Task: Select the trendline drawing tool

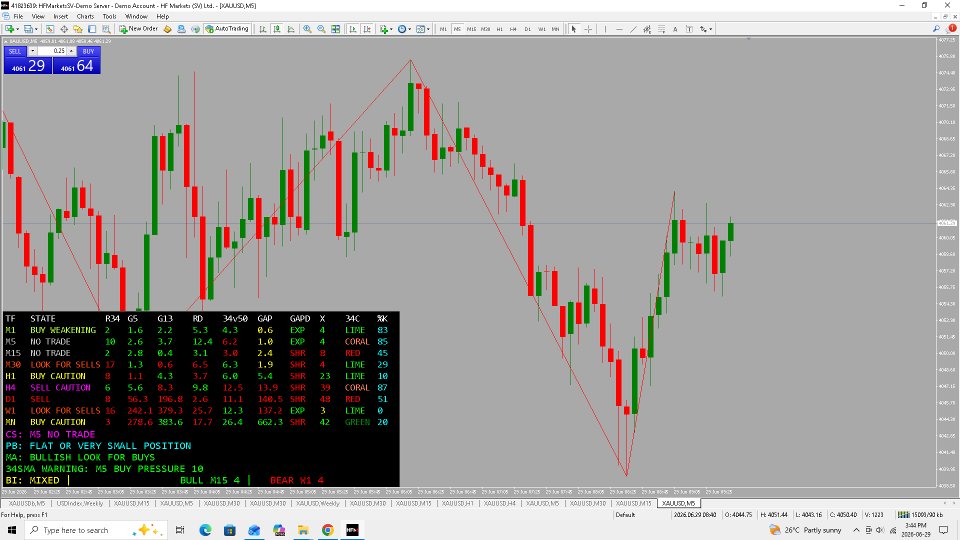Action: pyautogui.click(x=634, y=29)
